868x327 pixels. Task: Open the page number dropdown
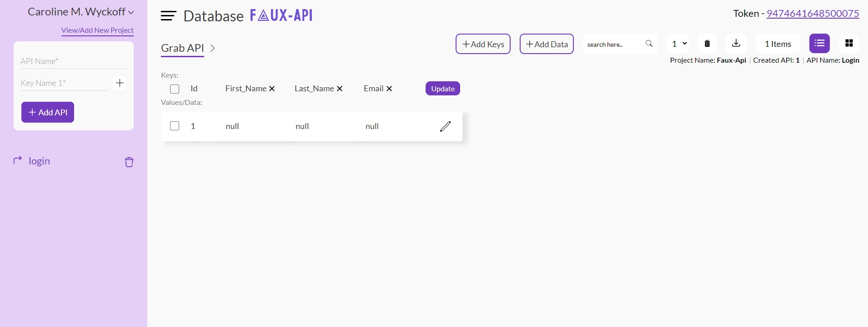pos(679,44)
